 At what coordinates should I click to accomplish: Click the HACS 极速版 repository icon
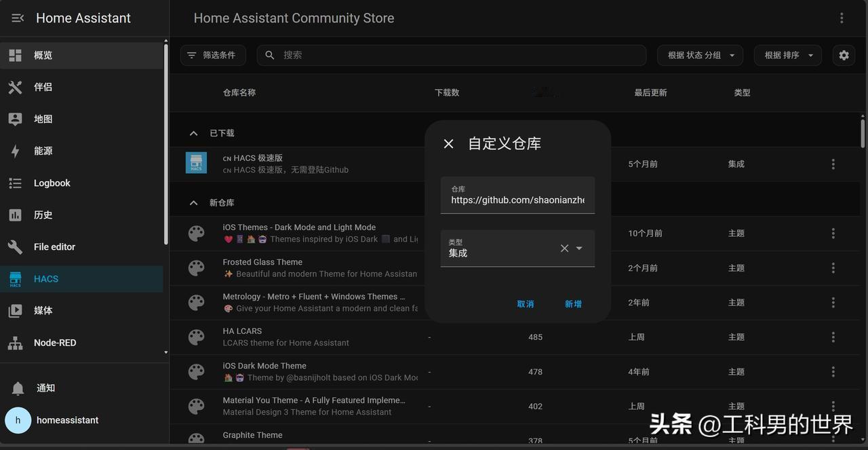(196, 163)
